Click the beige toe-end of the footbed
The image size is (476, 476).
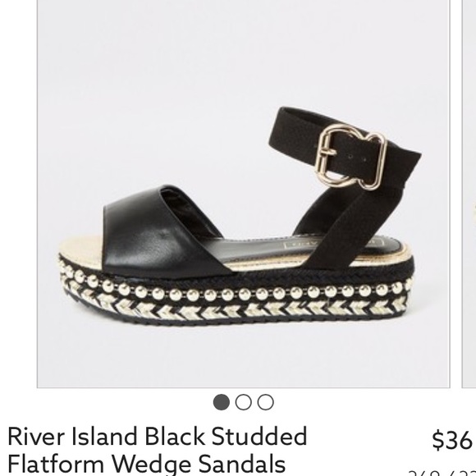(80, 252)
